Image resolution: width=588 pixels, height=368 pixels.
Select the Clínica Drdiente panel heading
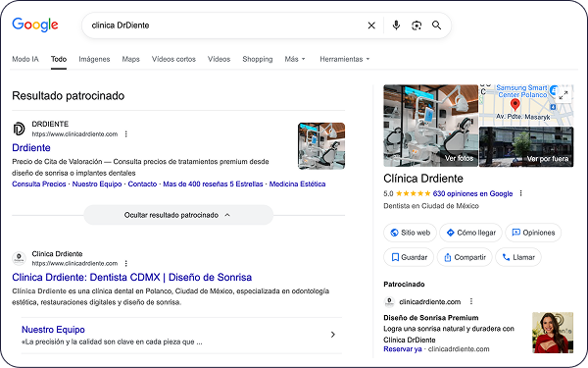[x=423, y=179]
